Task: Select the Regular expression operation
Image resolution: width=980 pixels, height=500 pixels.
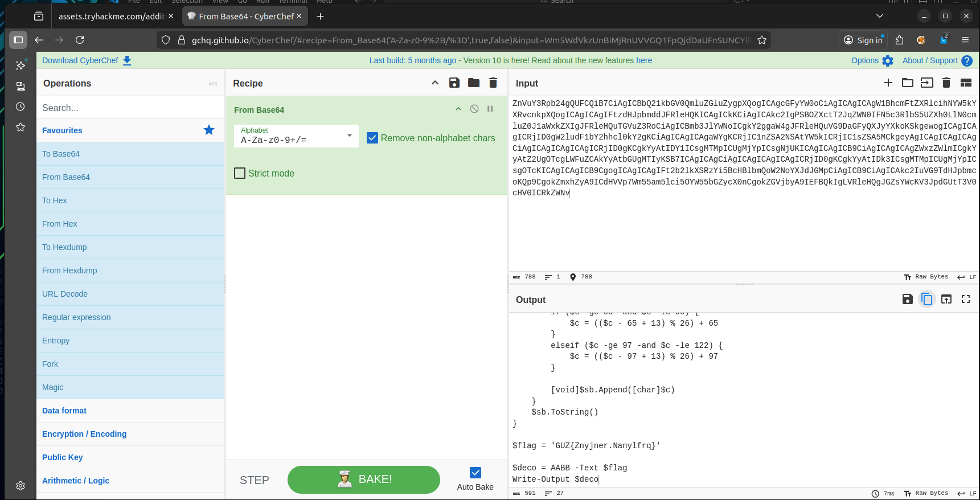Action: (x=130, y=317)
